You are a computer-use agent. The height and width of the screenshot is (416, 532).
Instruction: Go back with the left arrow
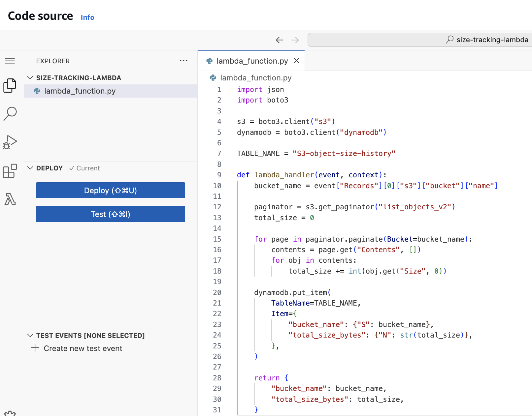coord(280,40)
